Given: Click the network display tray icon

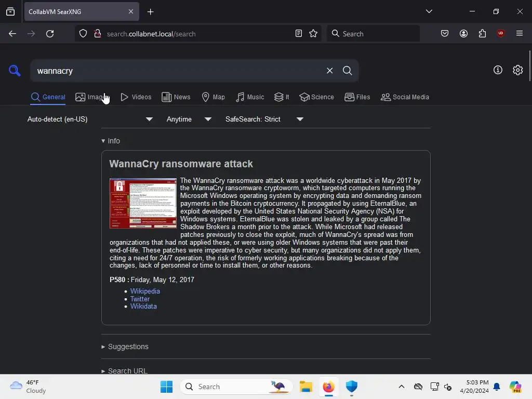Looking at the screenshot, I should pyautogui.click(x=434, y=387).
